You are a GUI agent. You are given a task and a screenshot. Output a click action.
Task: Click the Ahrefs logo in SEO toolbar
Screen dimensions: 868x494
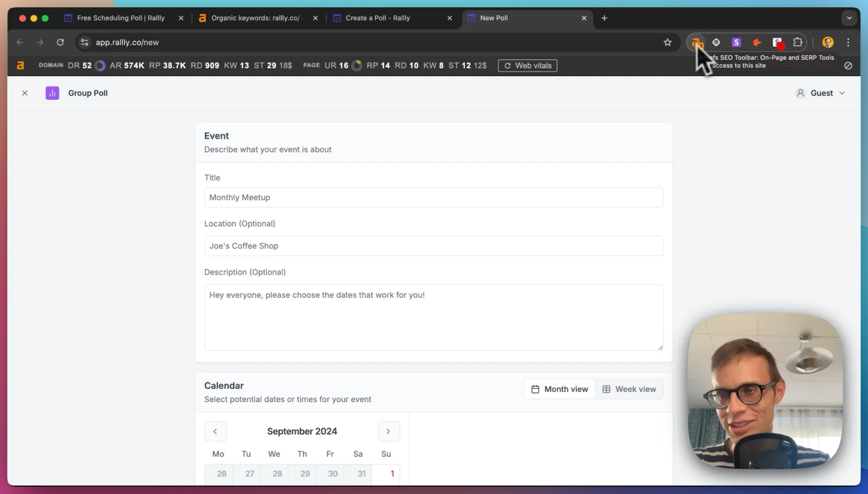click(x=20, y=65)
